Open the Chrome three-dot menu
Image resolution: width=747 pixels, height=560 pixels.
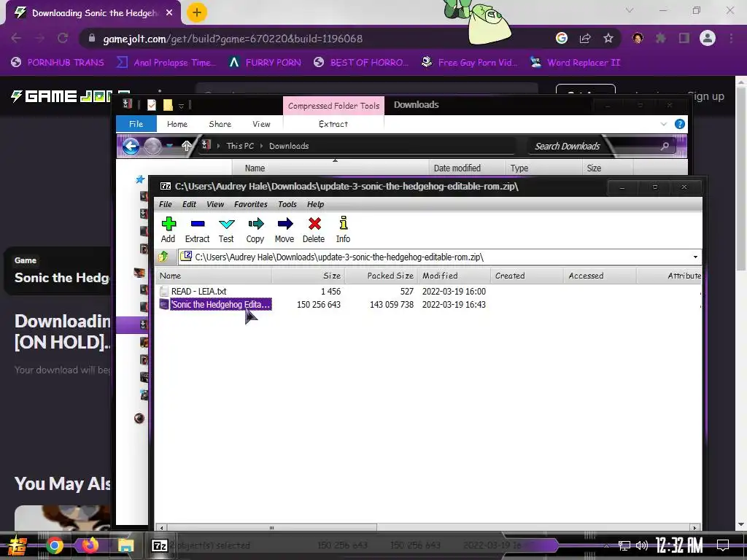click(731, 38)
